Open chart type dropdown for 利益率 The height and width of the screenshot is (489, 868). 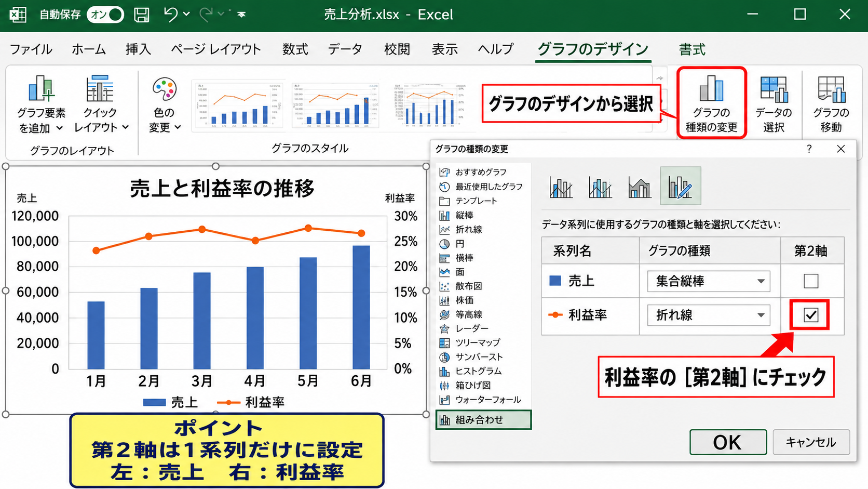(709, 315)
